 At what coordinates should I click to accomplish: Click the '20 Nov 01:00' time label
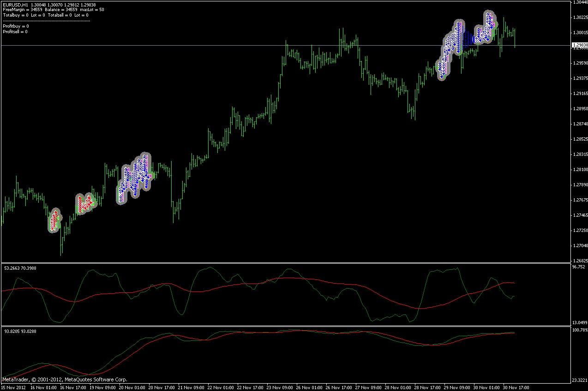point(132,388)
